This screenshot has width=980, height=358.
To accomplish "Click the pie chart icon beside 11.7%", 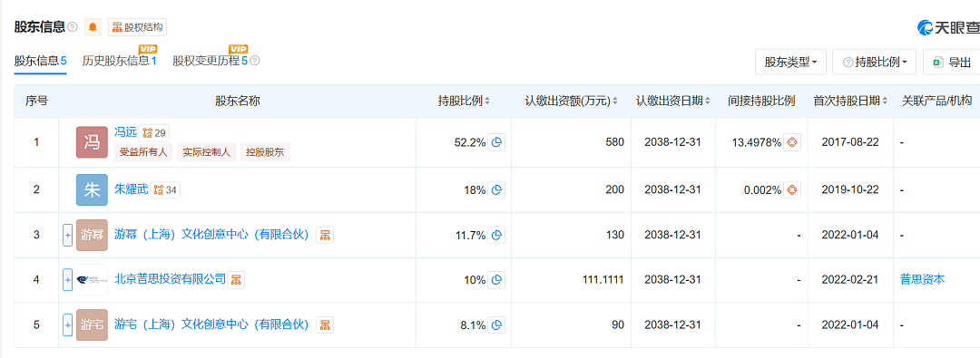I will (x=496, y=235).
